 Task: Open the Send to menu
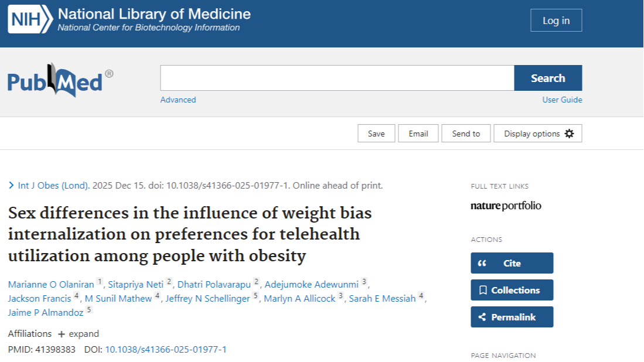[466, 134]
